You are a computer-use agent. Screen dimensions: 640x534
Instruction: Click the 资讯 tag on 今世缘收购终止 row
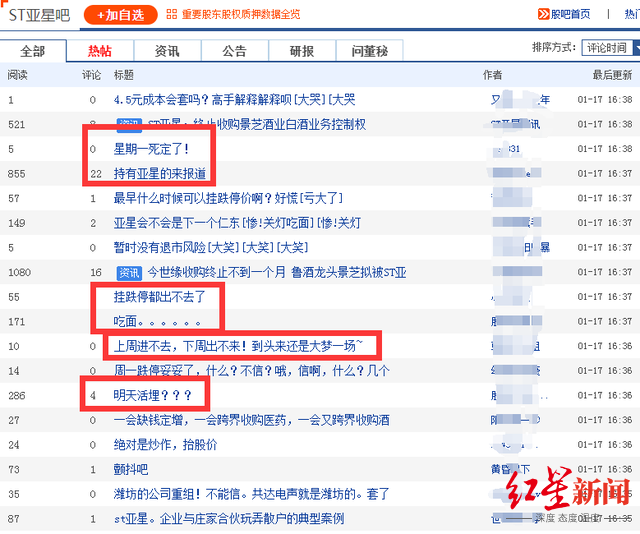click(129, 273)
